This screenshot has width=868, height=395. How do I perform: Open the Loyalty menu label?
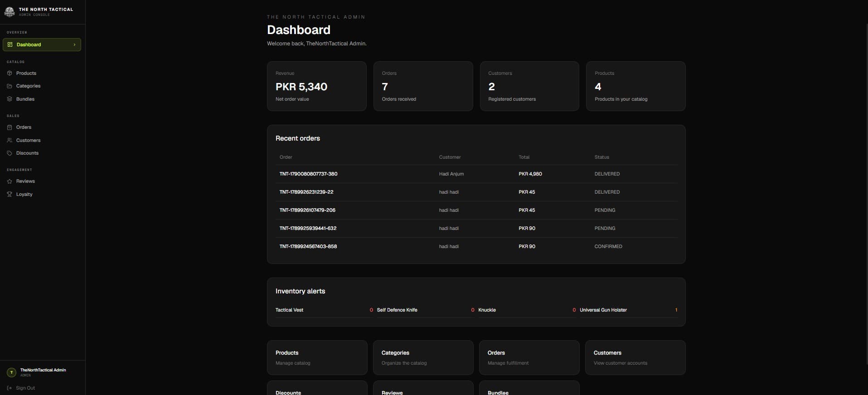point(24,194)
